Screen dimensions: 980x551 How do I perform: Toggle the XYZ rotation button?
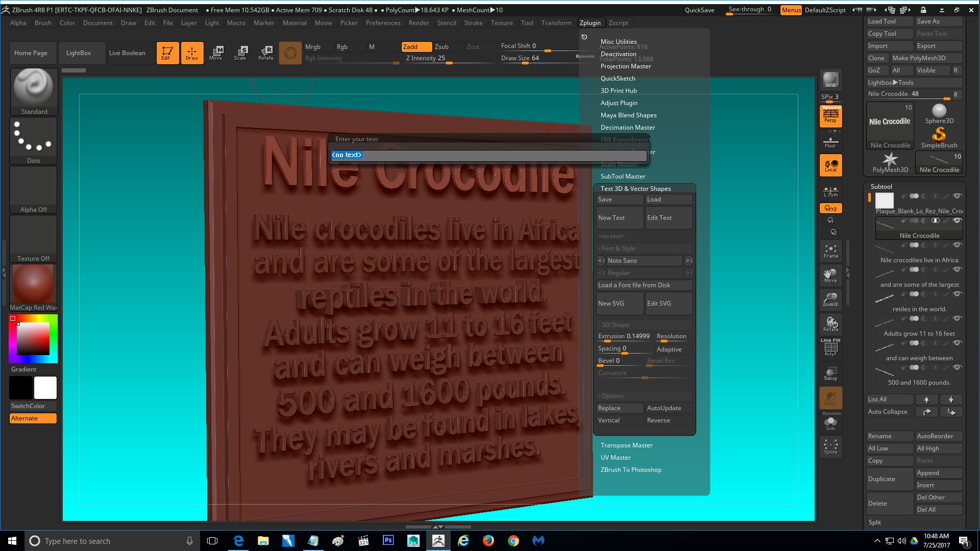[830, 208]
